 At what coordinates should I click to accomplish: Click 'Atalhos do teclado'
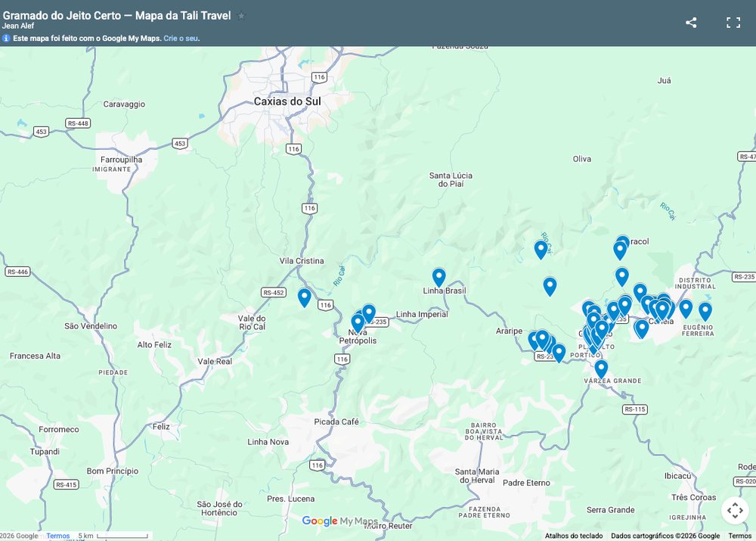[574, 536]
